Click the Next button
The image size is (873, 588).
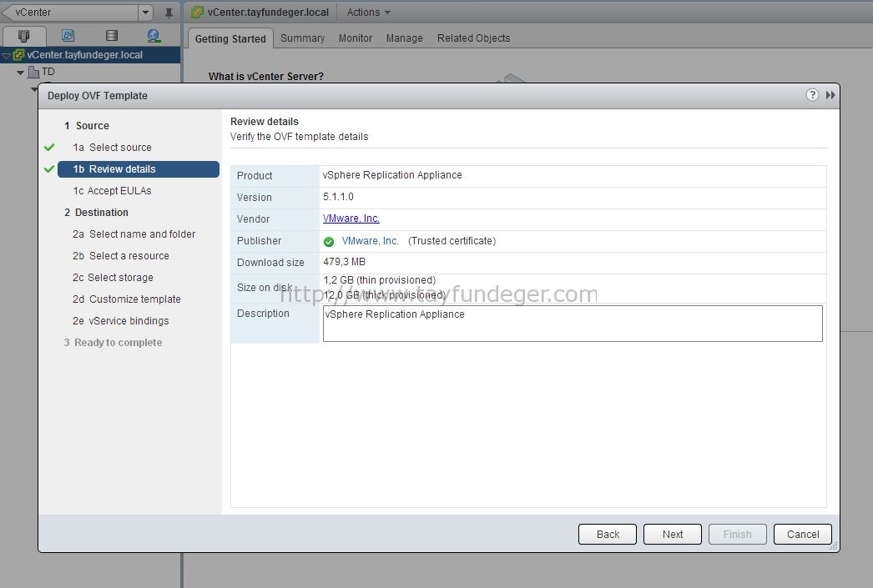[673, 534]
